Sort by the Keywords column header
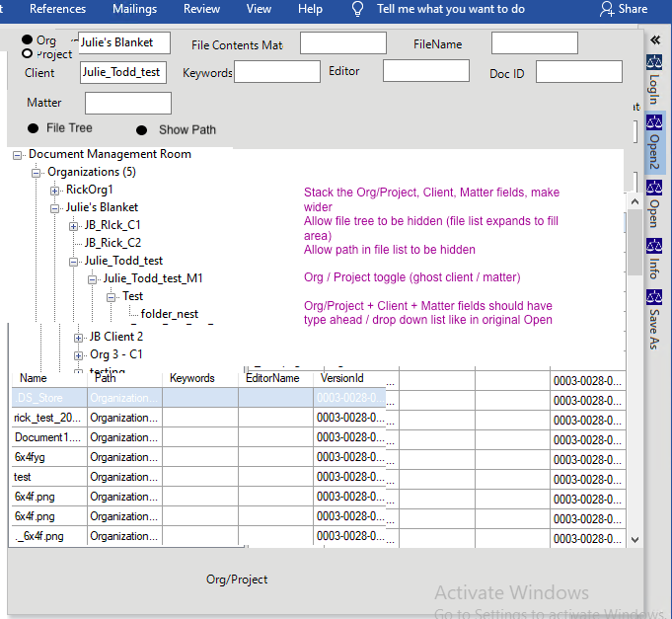Viewport: 672px width, 619px height. click(192, 378)
